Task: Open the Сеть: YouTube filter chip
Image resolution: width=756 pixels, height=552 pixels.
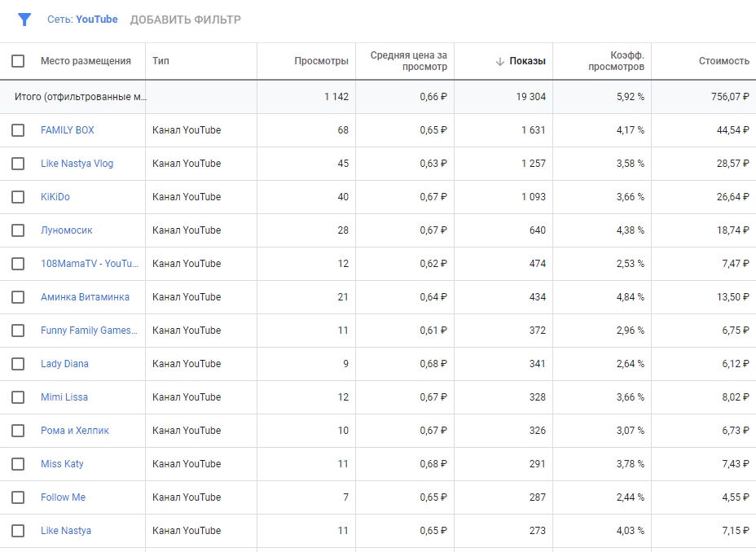Action: point(82,20)
